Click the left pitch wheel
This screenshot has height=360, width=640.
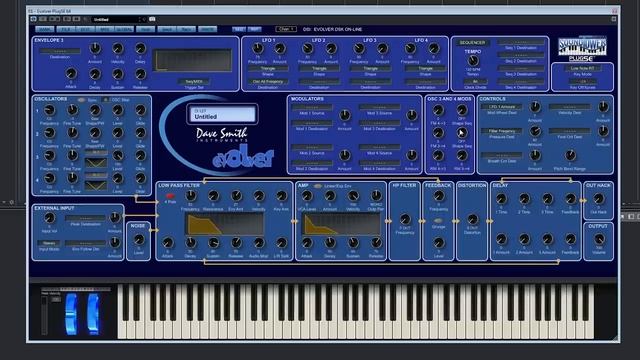coord(71,314)
